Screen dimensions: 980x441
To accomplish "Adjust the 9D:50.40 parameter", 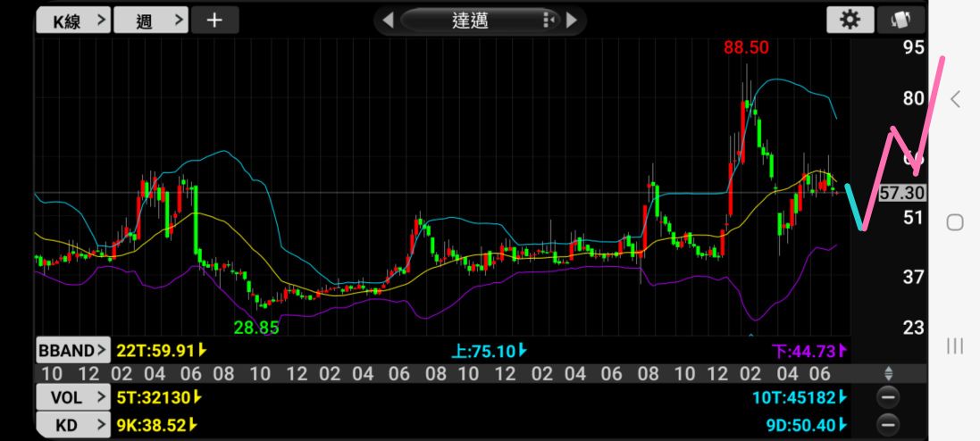I will pos(807,426).
